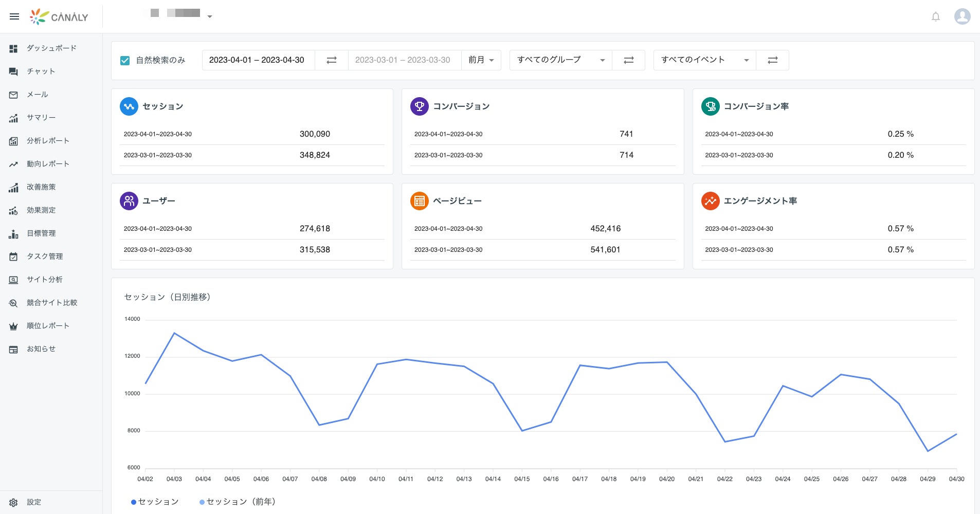The image size is (980, 514).
Task: Open 分析レポート in the sidebar
Action: 48,141
